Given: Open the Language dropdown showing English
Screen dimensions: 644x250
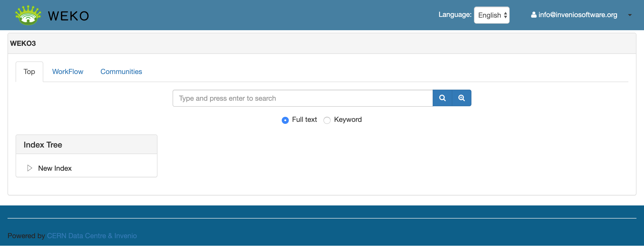Looking at the screenshot, I should point(492,15).
